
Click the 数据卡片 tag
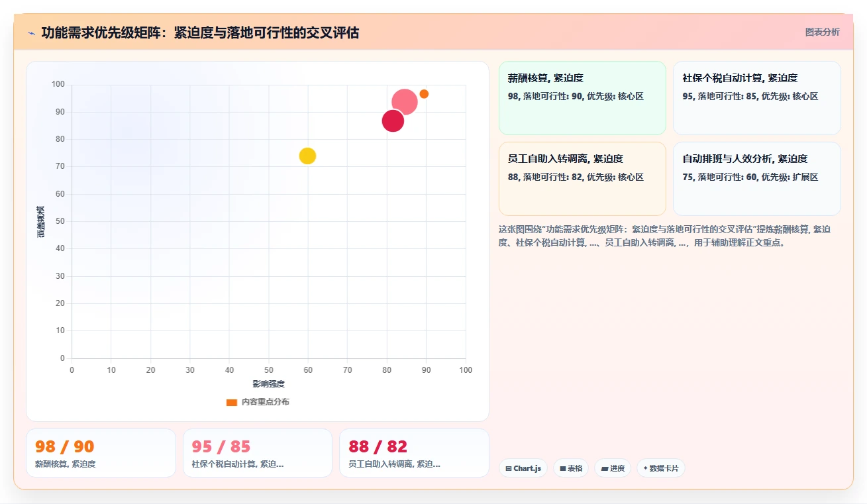660,468
